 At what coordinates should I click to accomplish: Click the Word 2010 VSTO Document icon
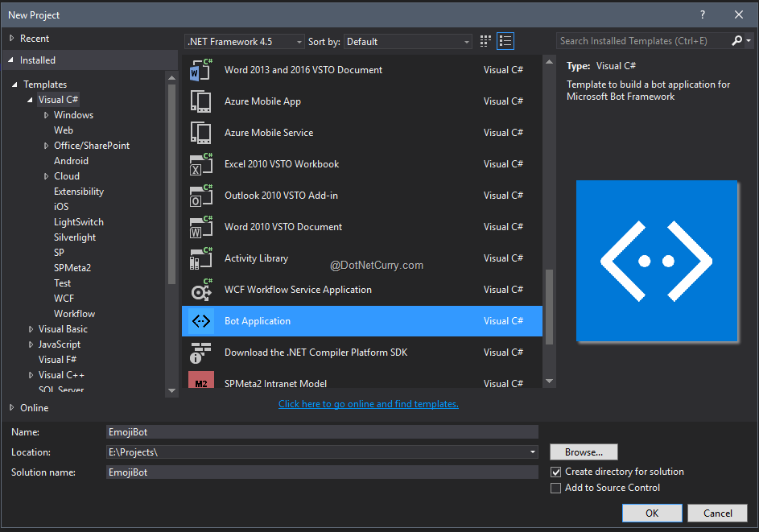click(201, 227)
